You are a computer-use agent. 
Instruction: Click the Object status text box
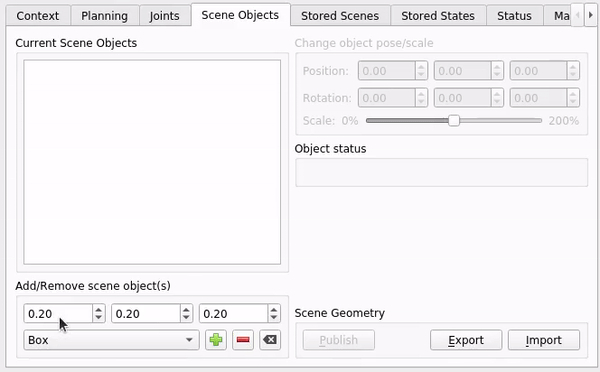tap(442, 173)
